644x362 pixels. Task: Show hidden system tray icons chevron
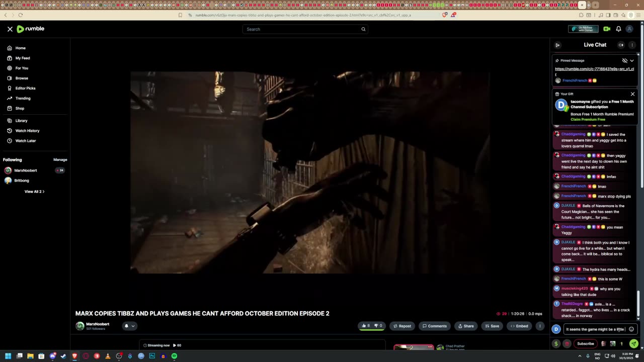pos(580,356)
